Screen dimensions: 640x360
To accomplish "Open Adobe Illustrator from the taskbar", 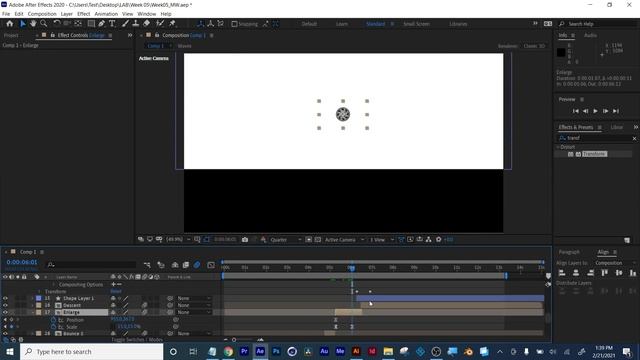I will pyautogui.click(x=356, y=351).
